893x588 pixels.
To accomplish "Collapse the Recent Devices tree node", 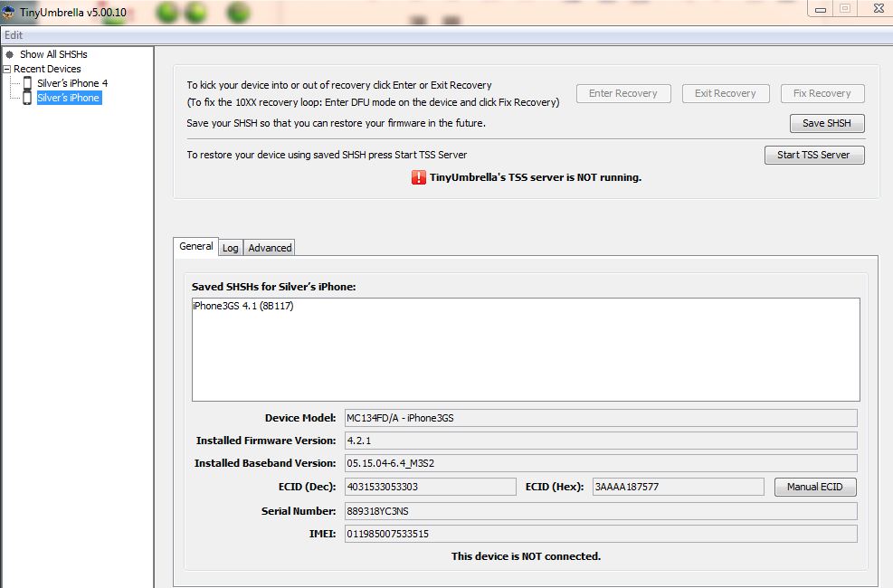I will point(7,69).
